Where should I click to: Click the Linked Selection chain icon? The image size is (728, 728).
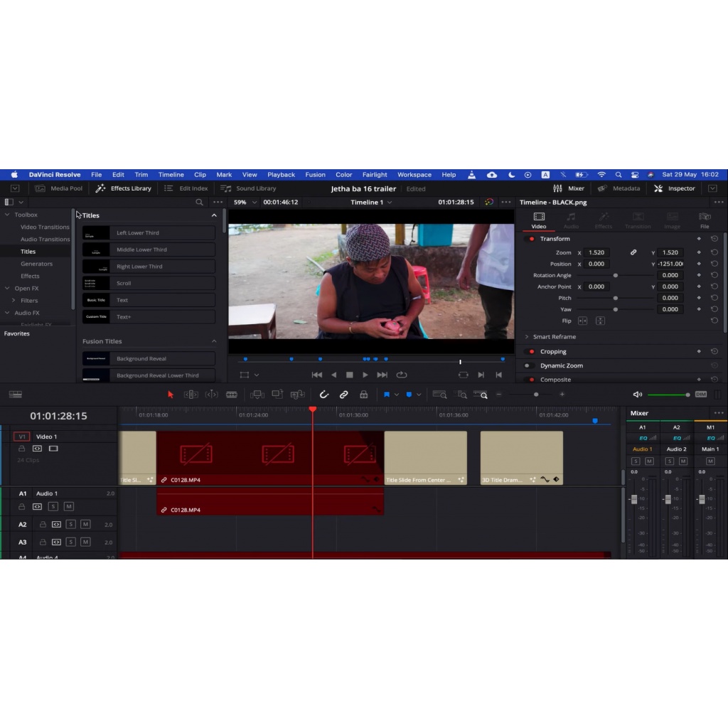pyautogui.click(x=343, y=395)
